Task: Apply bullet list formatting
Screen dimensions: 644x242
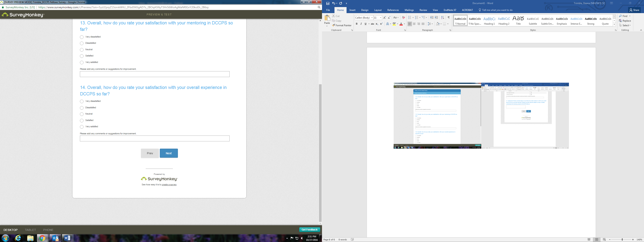Action: [409, 18]
